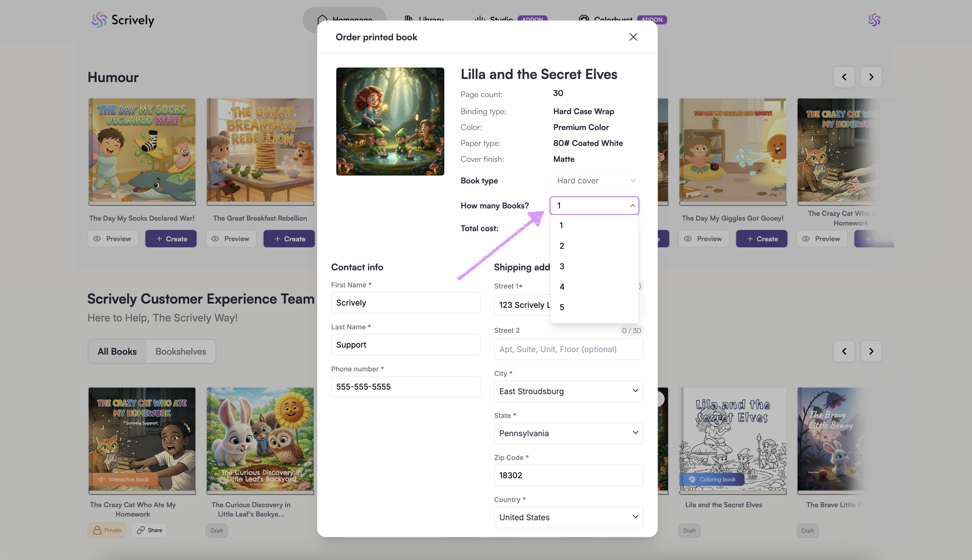Click the Scrively logo icon
Viewport: 972px width, 560px height.
coord(99,20)
